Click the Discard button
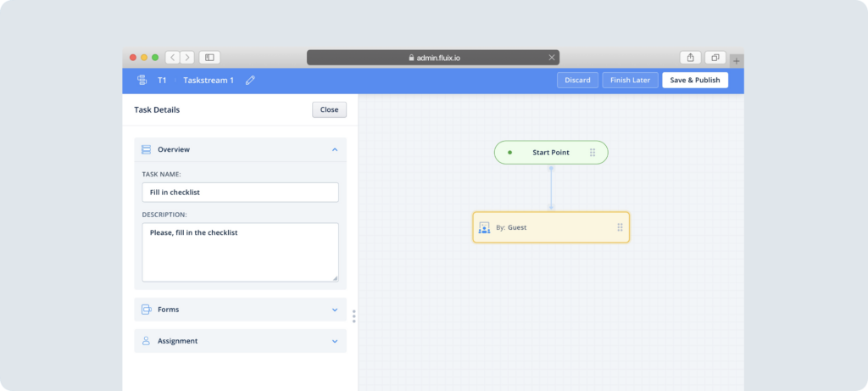 click(577, 81)
